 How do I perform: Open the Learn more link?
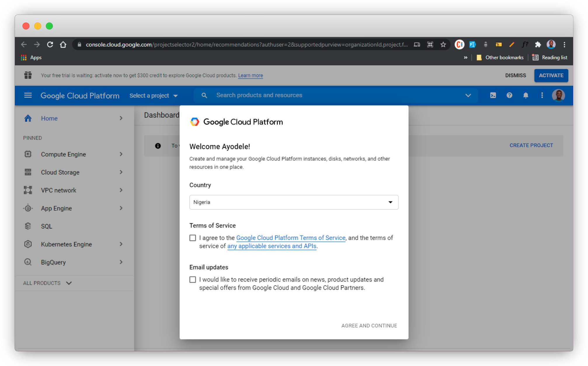click(250, 75)
